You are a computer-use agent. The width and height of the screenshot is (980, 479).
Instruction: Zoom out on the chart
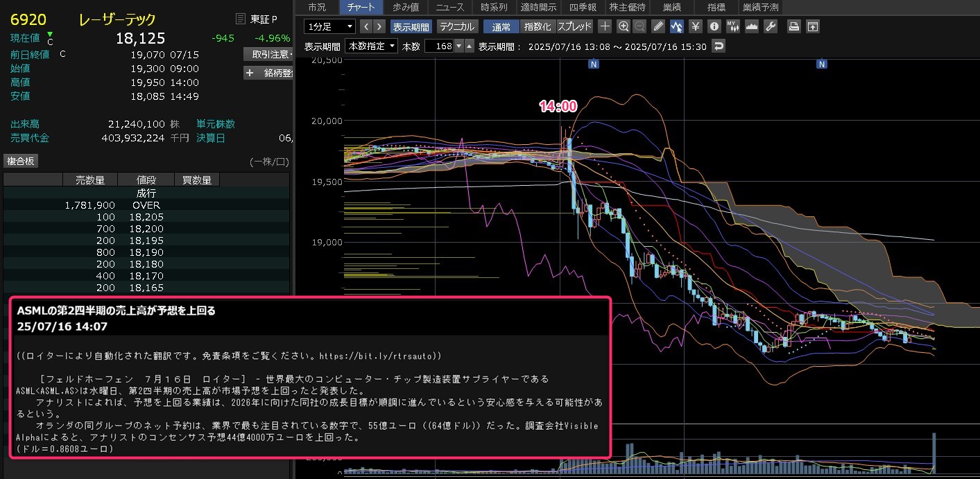point(639,26)
